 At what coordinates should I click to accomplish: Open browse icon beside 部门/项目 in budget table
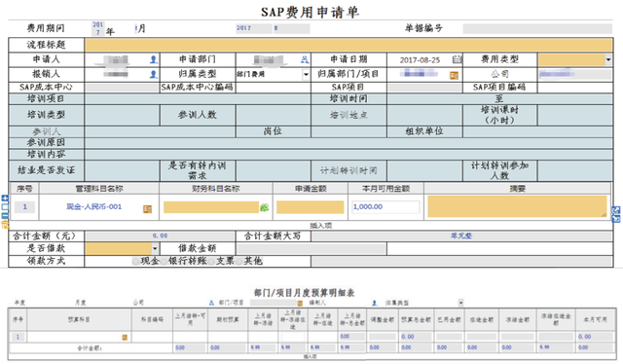300,303
